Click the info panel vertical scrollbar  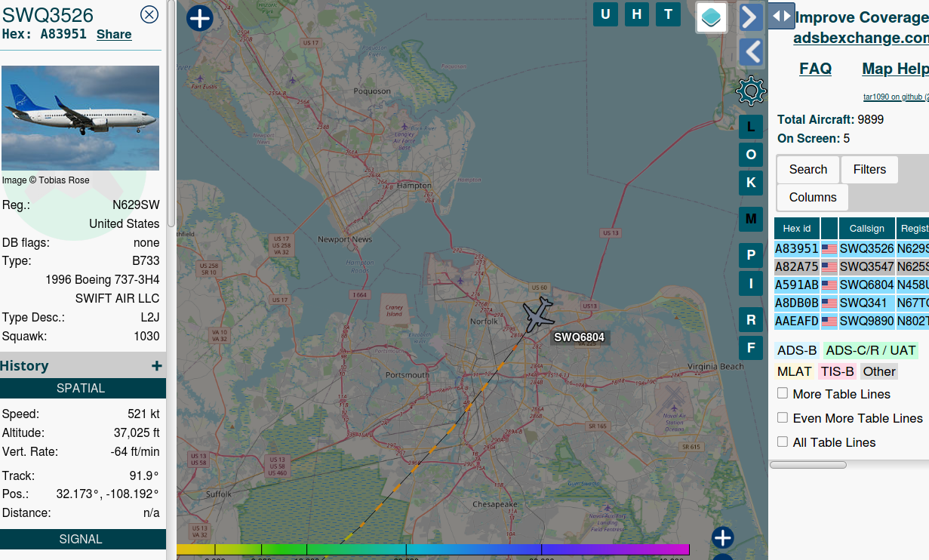171,113
